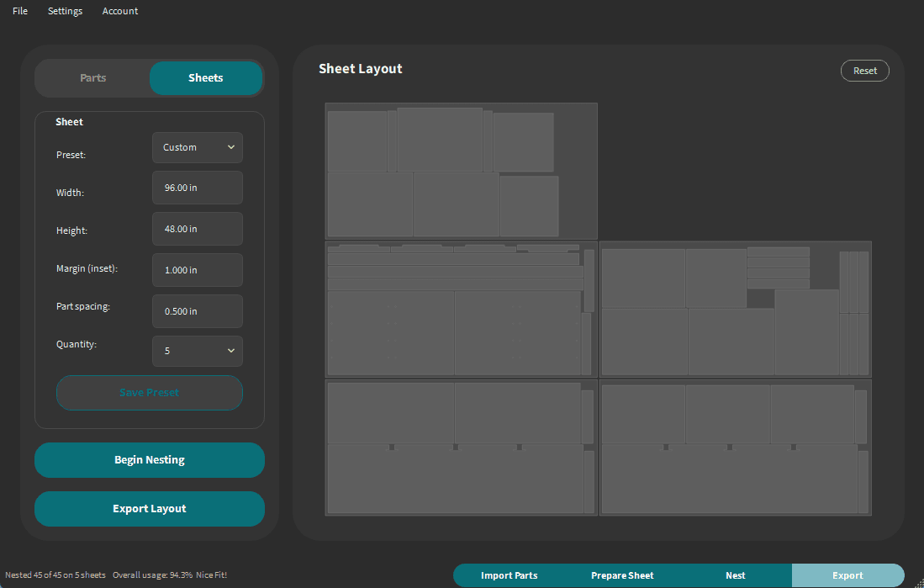Open the Account menu
This screenshot has width=924, height=588.
click(x=120, y=11)
